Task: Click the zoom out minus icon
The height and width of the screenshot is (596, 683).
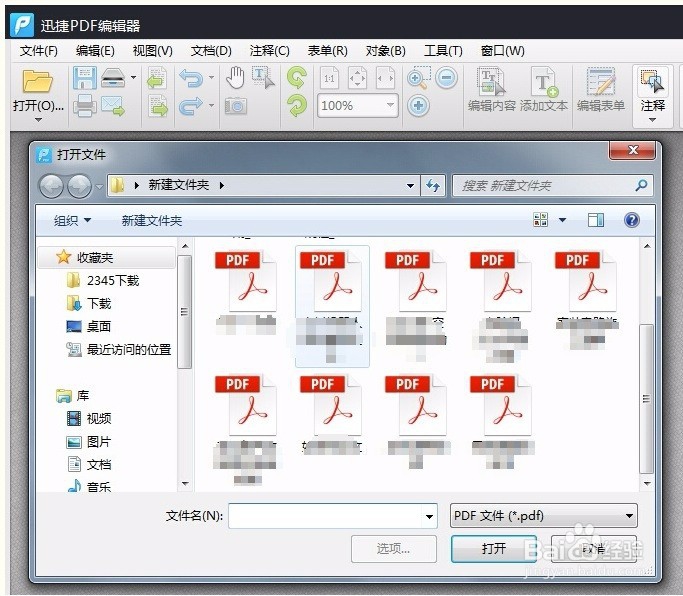Action: (446, 78)
